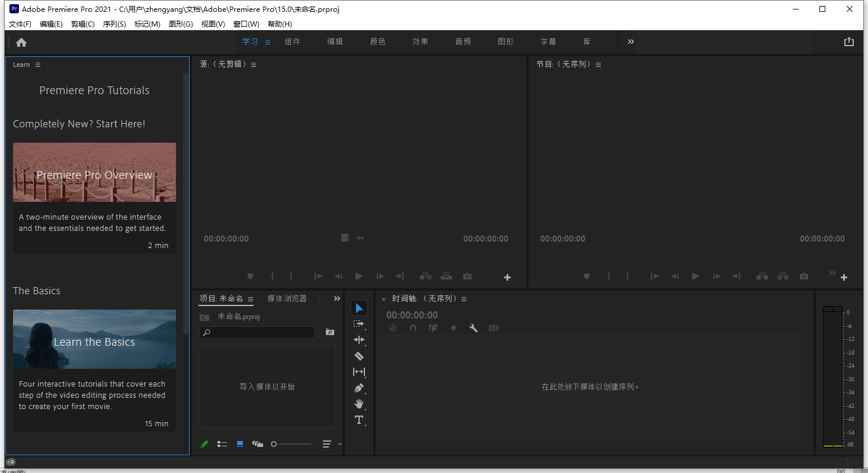Click Creative Cloud icon in status bar
The height and width of the screenshot is (473, 868).
tap(11, 462)
